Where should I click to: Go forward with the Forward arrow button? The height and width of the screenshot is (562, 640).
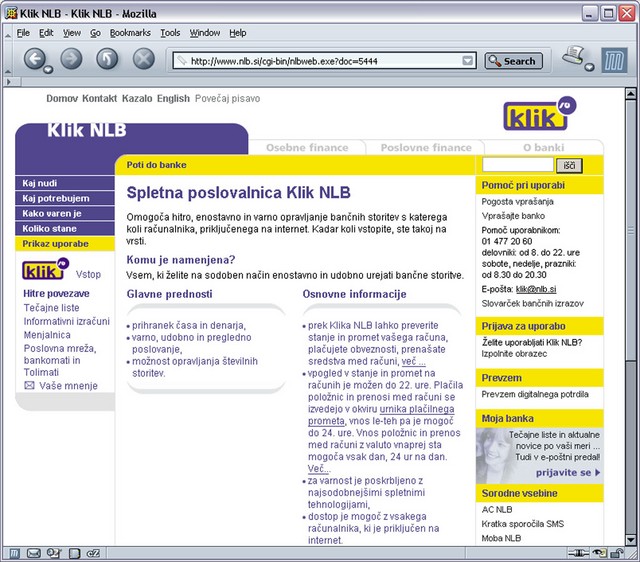71,59
